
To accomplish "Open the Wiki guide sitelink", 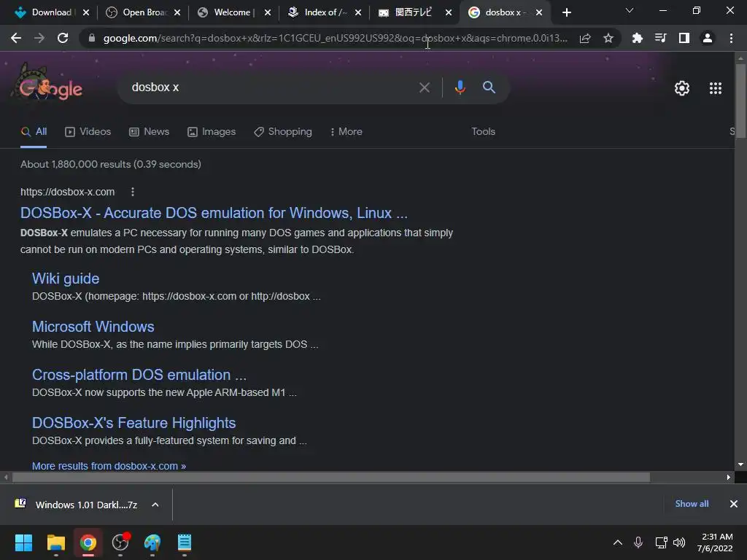I will (66, 279).
